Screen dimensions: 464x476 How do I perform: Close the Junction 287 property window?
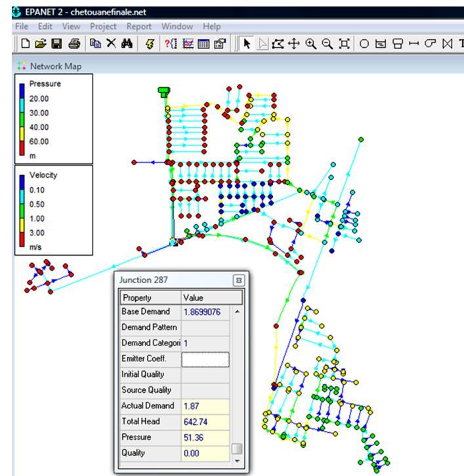(x=239, y=280)
